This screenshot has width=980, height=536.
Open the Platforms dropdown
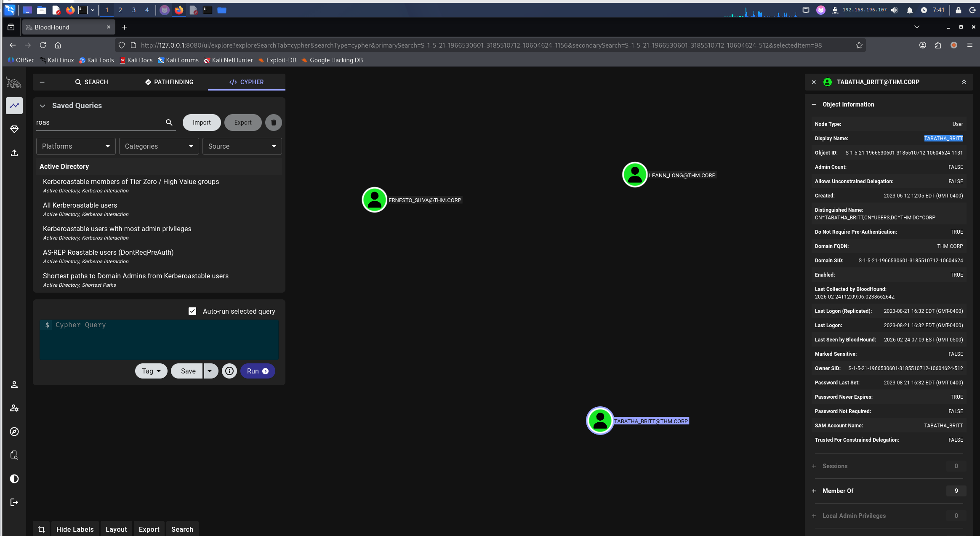tap(76, 146)
